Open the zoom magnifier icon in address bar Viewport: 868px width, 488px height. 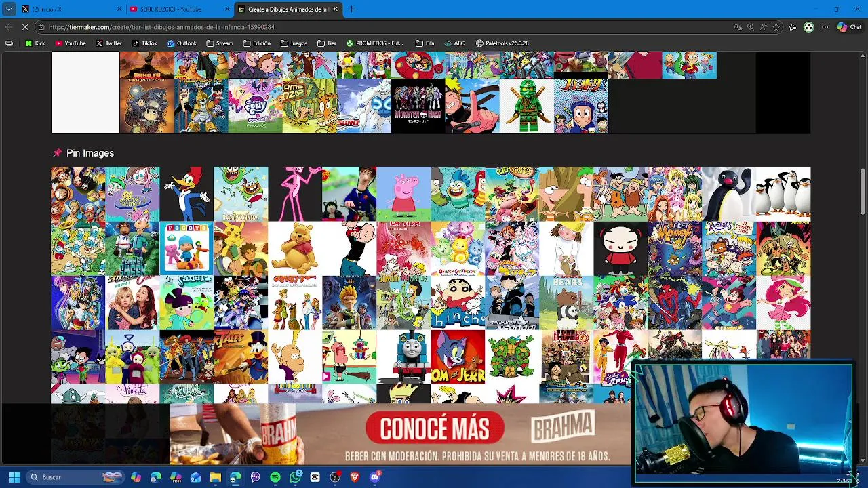click(x=751, y=27)
